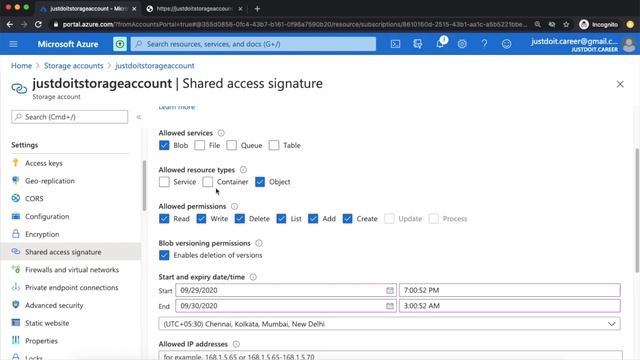Uncheck the Blob service checkbox

coord(164,145)
